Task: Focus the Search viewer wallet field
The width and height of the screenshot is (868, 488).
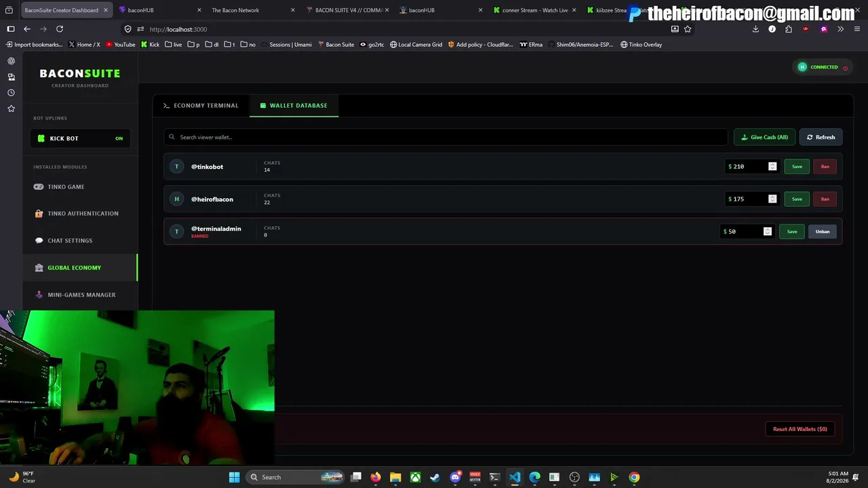Action: pyautogui.click(x=446, y=138)
